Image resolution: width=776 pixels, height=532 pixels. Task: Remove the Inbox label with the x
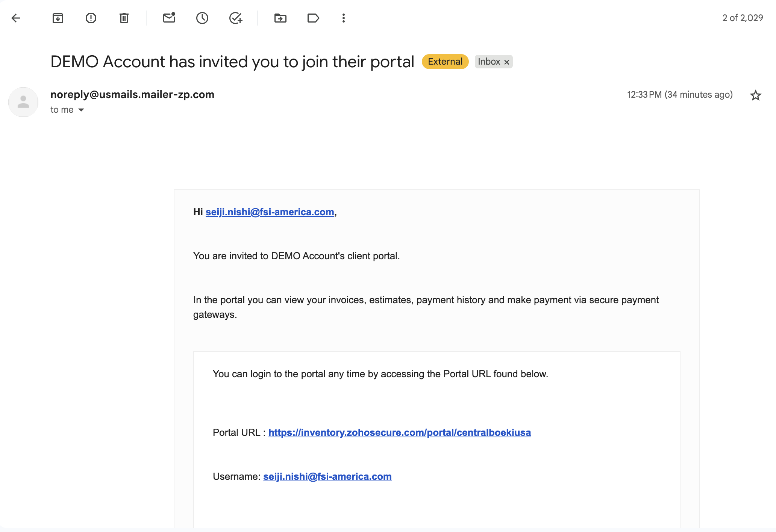click(x=507, y=62)
